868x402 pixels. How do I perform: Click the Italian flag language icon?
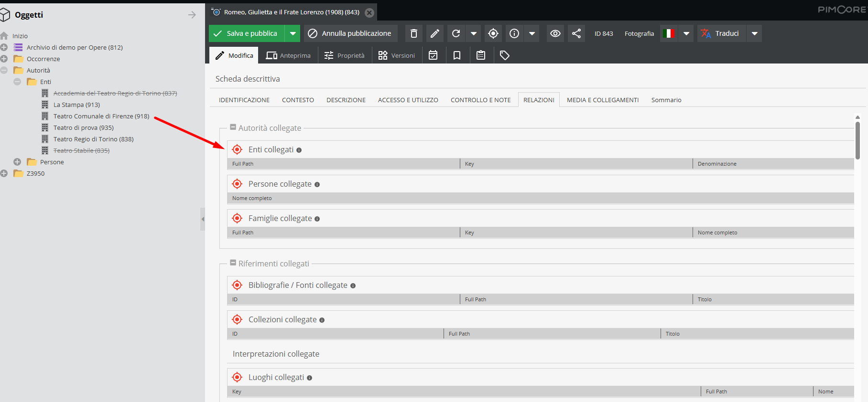click(669, 33)
